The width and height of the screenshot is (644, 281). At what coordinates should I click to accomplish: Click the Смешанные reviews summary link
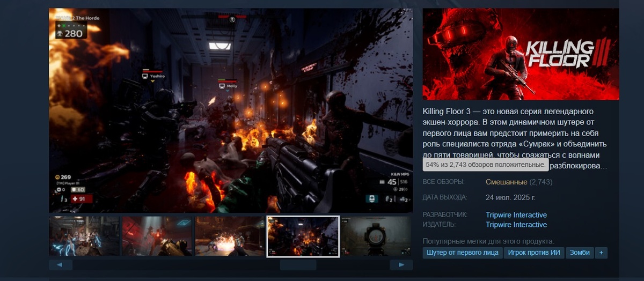507,182
